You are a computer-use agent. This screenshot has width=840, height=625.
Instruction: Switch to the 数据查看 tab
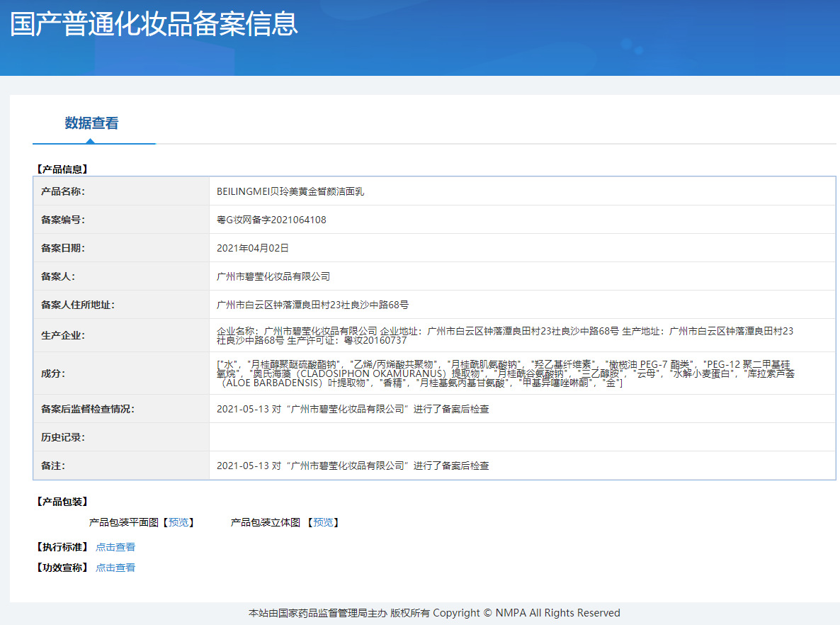[x=91, y=123]
